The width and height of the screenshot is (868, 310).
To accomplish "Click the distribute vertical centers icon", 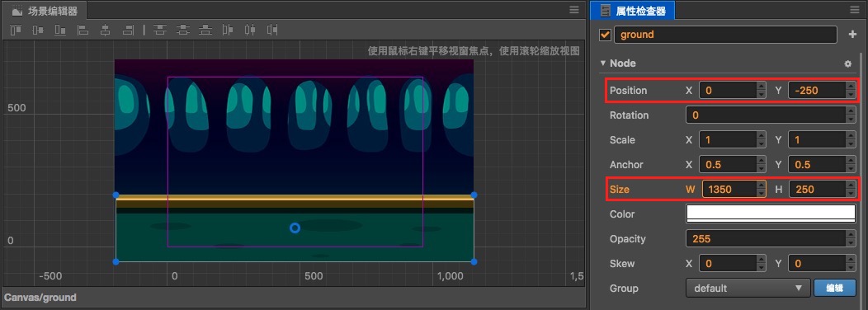I will (182, 30).
